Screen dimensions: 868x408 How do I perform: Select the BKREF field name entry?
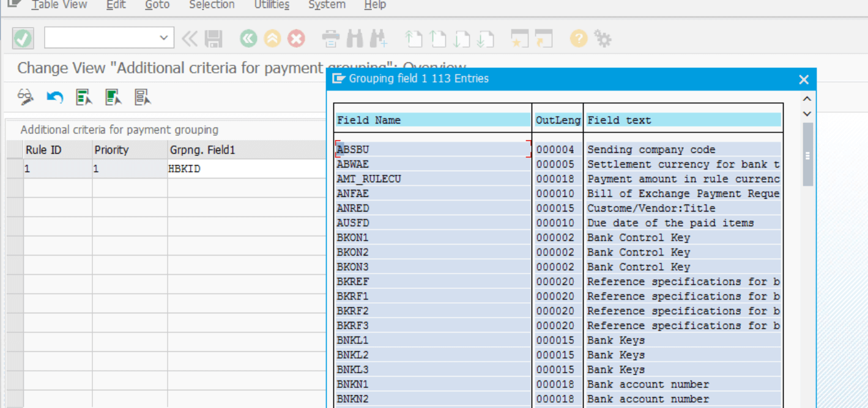pyautogui.click(x=353, y=282)
